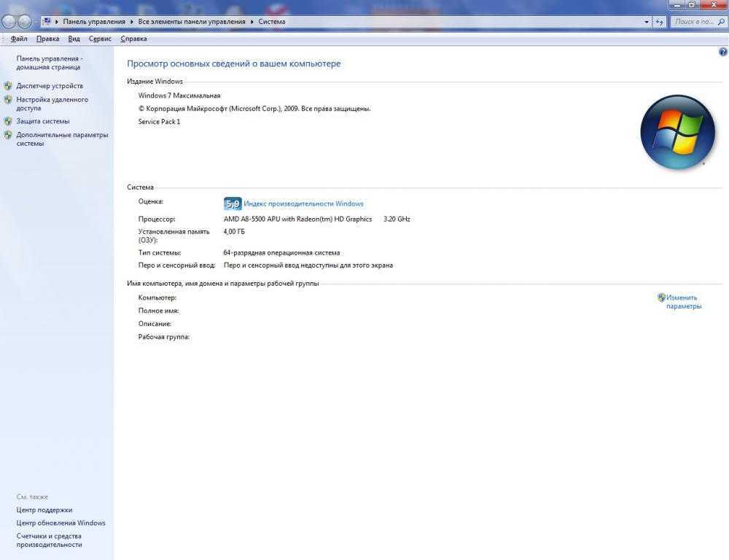
Task: Click 64-разрядная операционная система text
Action: (281, 253)
